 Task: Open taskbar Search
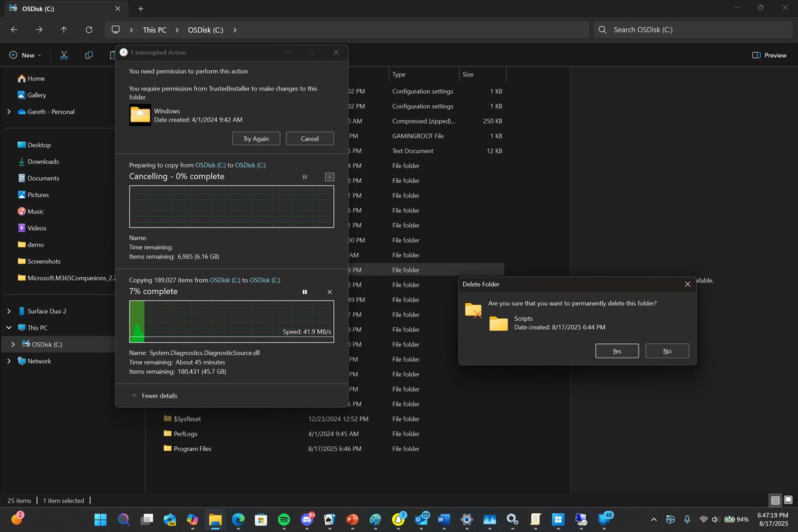click(x=124, y=519)
